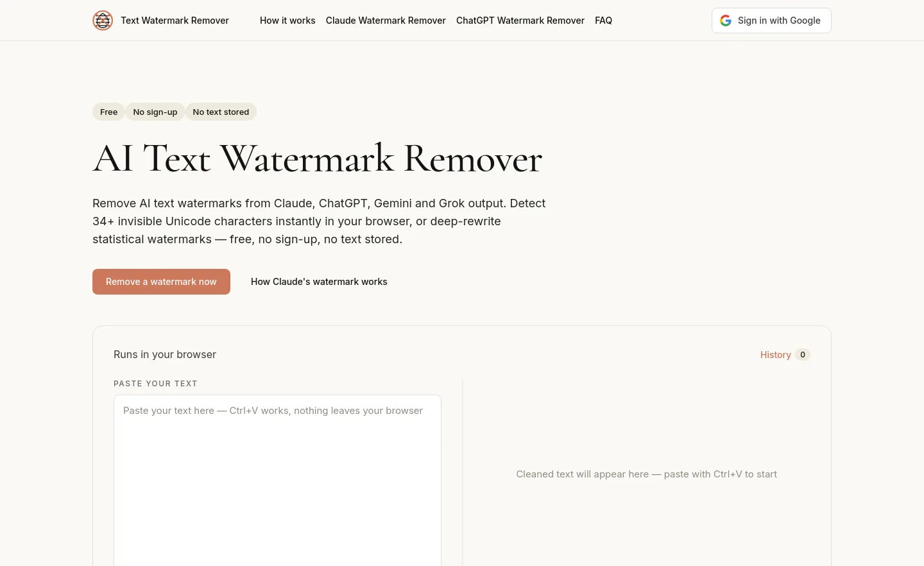Click Remove a watermark now button

coord(161,282)
